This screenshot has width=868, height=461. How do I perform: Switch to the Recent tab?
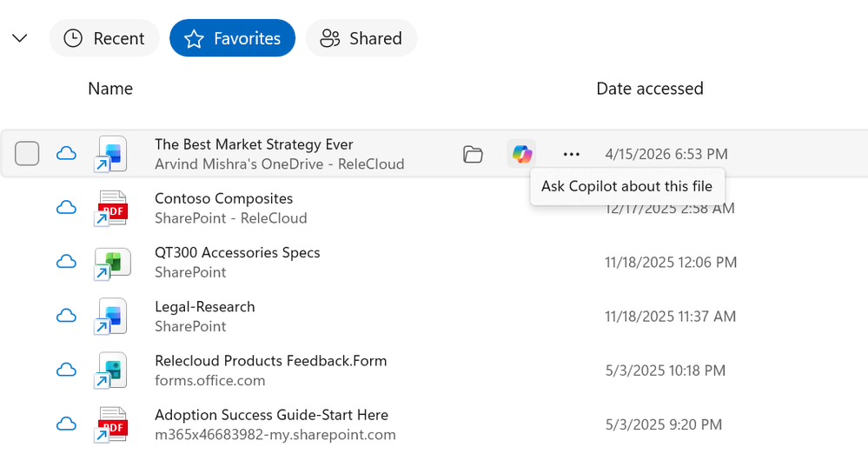pos(104,38)
